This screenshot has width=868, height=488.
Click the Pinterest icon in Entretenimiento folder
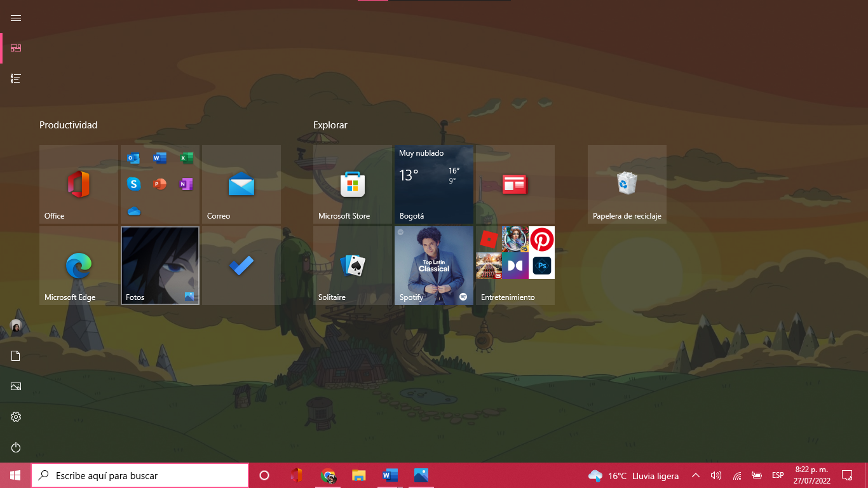[x=542, y=240]
